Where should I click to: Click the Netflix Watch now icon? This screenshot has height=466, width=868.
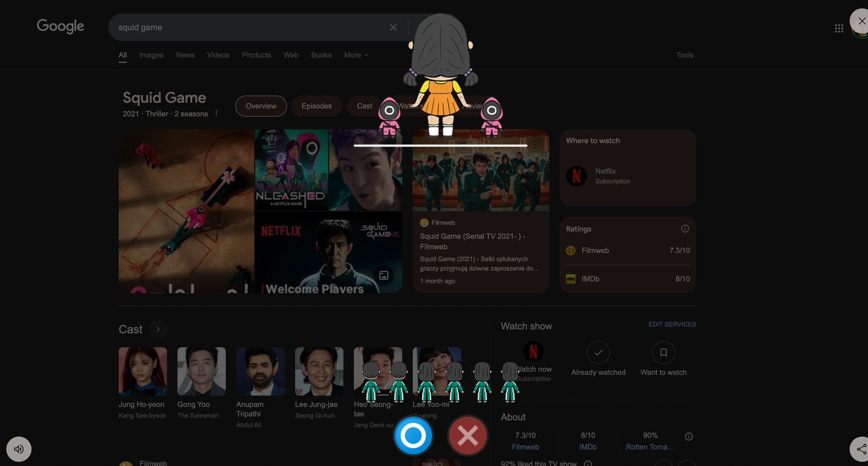coord(533,352)
